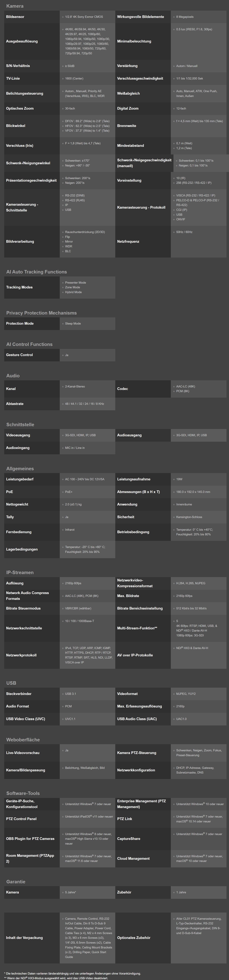Click the CaptureShare software label
The width and height of the screenshot is (229, 980).
[x=129, y=838]
